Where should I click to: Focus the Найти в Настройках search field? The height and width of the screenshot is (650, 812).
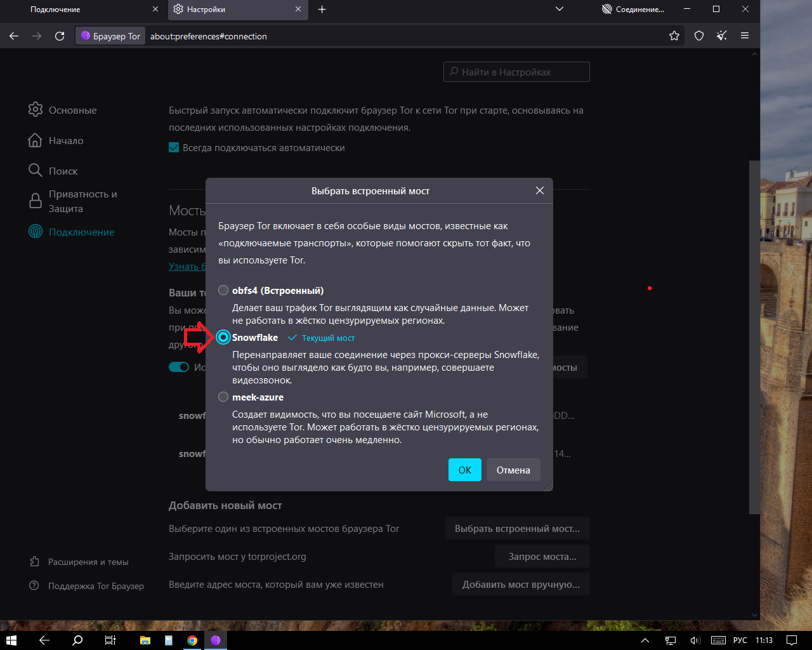516,72
